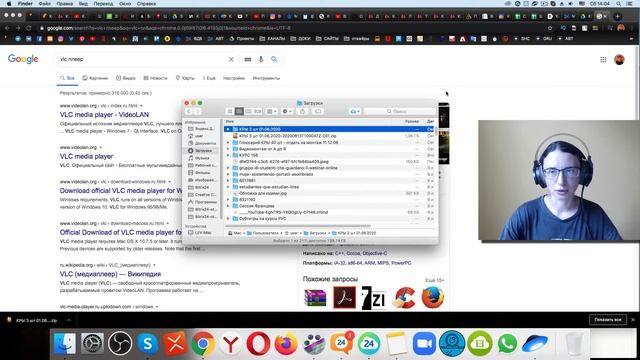Open the cloud dropdown in Finder toolbar
The image size is (640, 360).
355,111
